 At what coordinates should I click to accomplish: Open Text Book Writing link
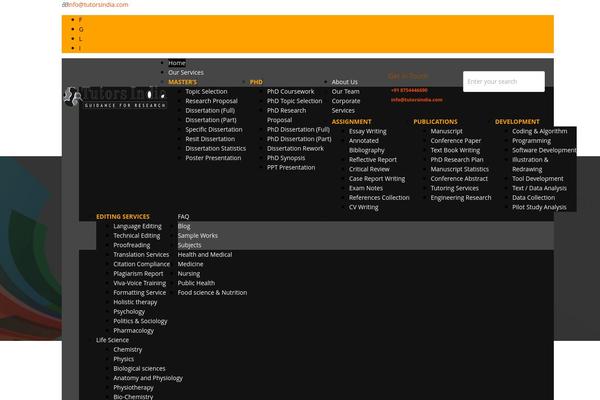(455, 150)
